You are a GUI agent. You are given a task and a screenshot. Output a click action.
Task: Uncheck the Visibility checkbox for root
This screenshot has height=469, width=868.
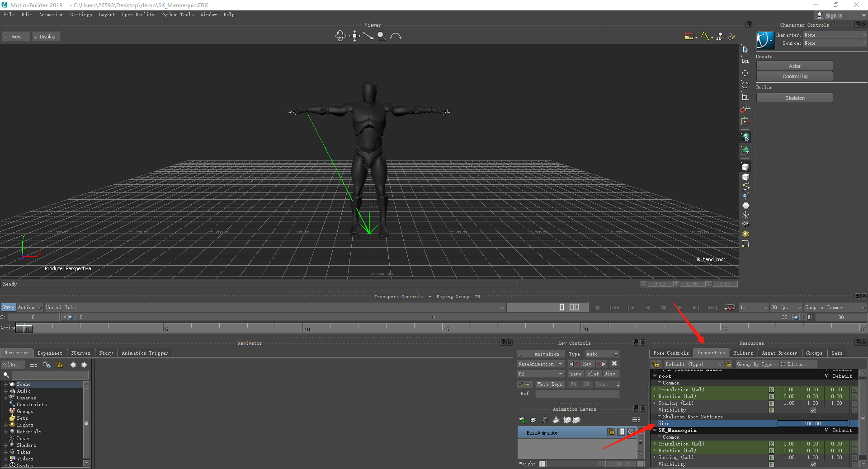813,410
